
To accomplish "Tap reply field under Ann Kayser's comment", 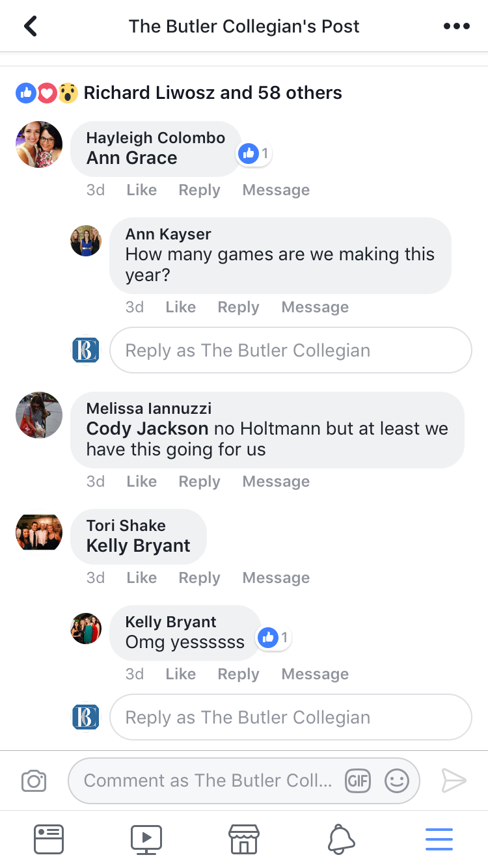I will click(x=290, y=350).
